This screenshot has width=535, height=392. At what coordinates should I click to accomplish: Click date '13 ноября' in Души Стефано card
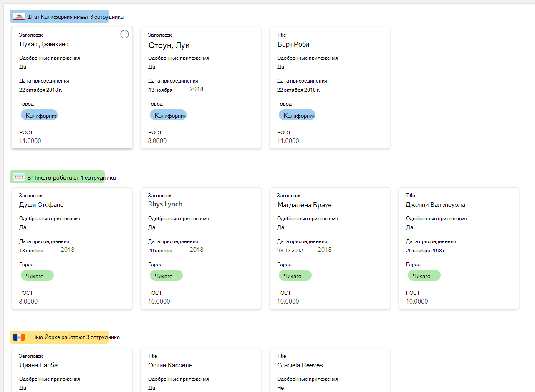tap(31, 250)
